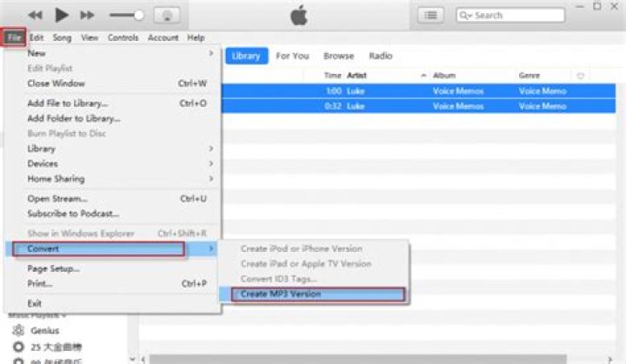Click the search magnifier dropdown icon
This screenshot has height=364, width=626.
465,15
